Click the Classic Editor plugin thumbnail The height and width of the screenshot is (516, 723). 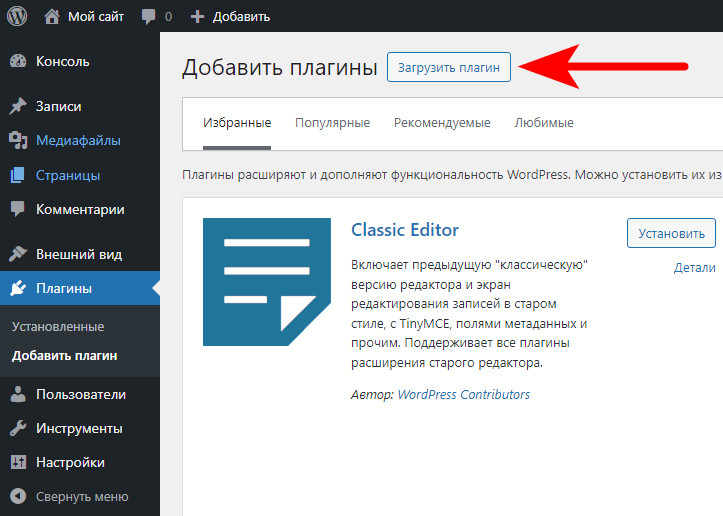point(267,282)
